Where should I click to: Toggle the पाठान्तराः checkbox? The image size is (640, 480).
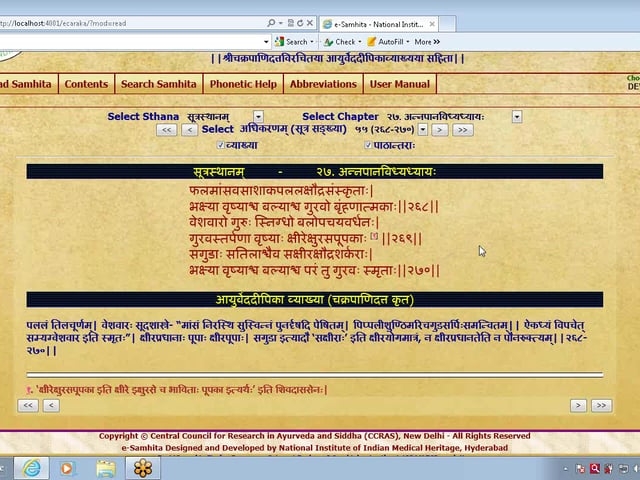pyautogui.click(x=368, y=145)
